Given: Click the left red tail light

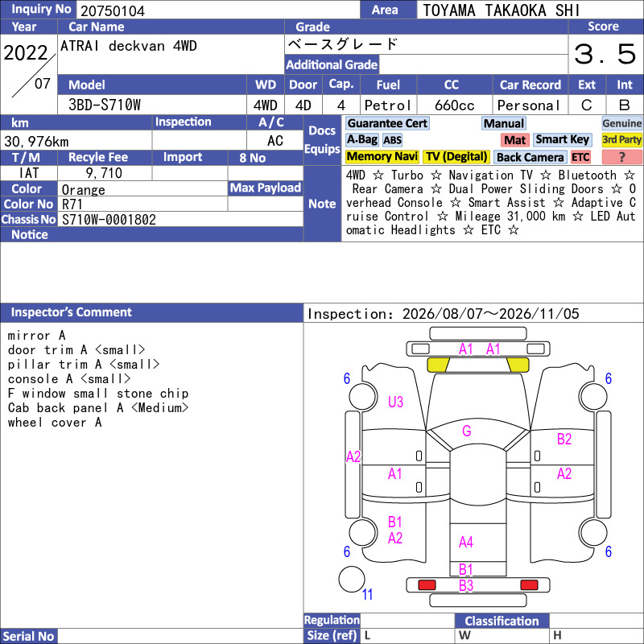Looking at the screenshot, I should [427, 585].
